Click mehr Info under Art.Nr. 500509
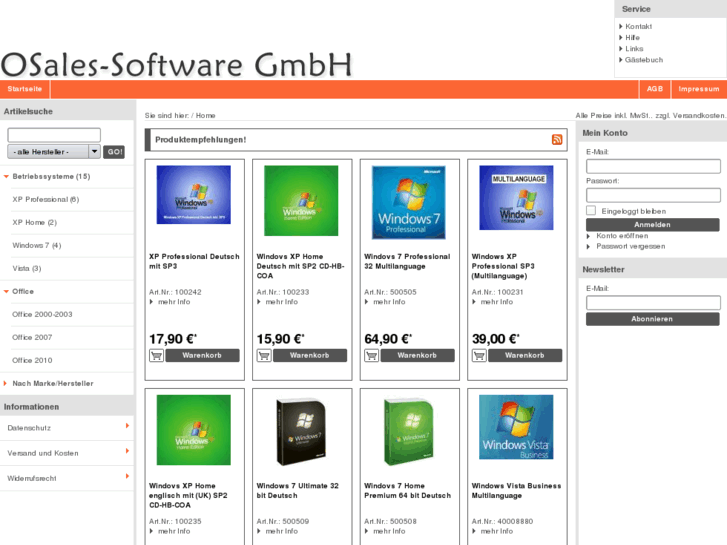The width and height of the screenshot is (727, 545). 282,531
